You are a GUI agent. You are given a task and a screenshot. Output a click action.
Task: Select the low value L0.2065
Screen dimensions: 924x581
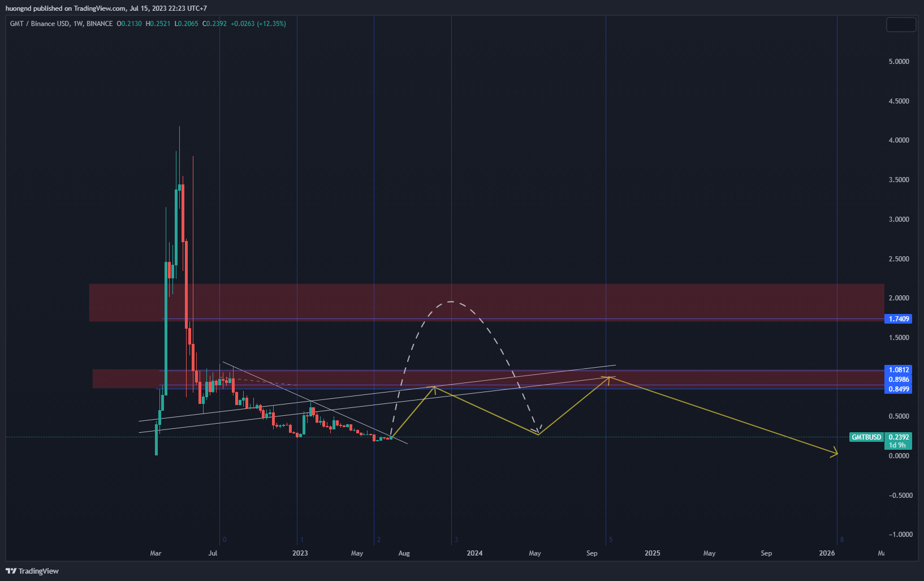186,24
